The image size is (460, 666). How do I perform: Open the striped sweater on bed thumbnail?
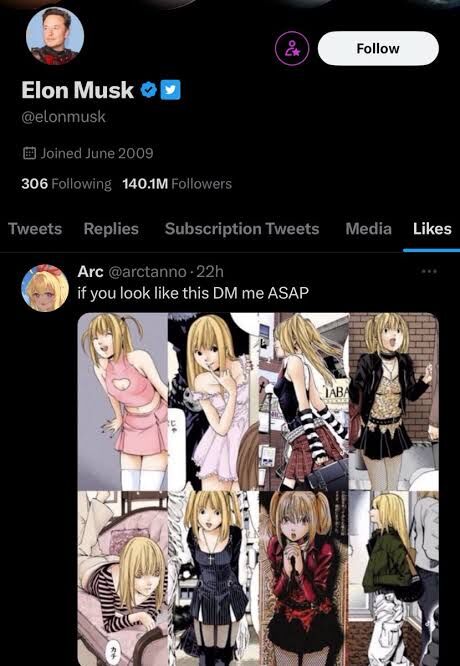[123, 579]
